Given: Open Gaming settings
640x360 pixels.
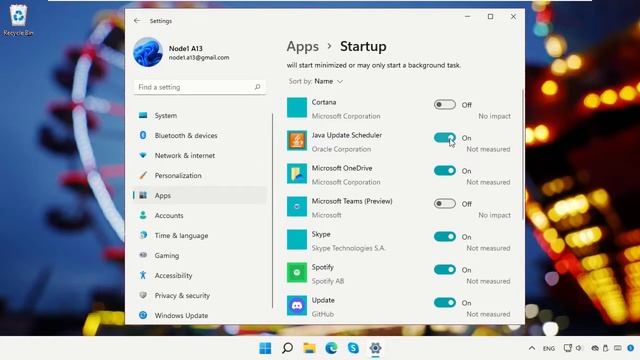Looking at the screenshot, I should click(x=200, y=256).
